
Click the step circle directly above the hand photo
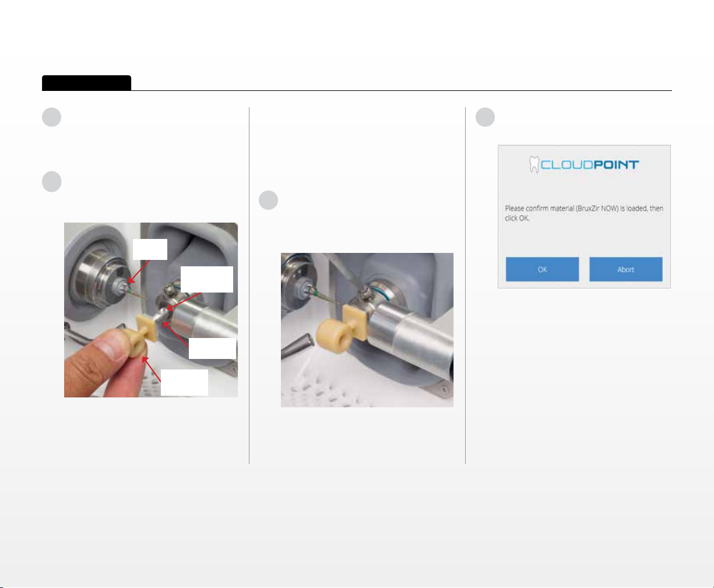tap(51, 182)
